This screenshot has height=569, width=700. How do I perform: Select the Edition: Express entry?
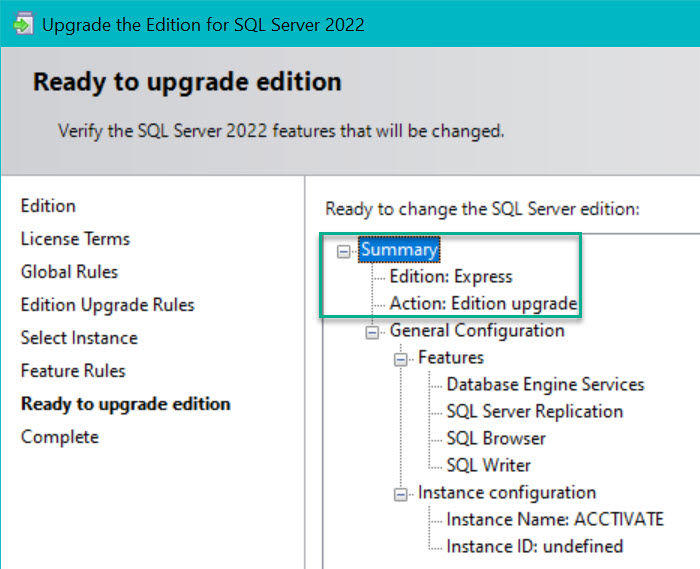click(450, 277)
